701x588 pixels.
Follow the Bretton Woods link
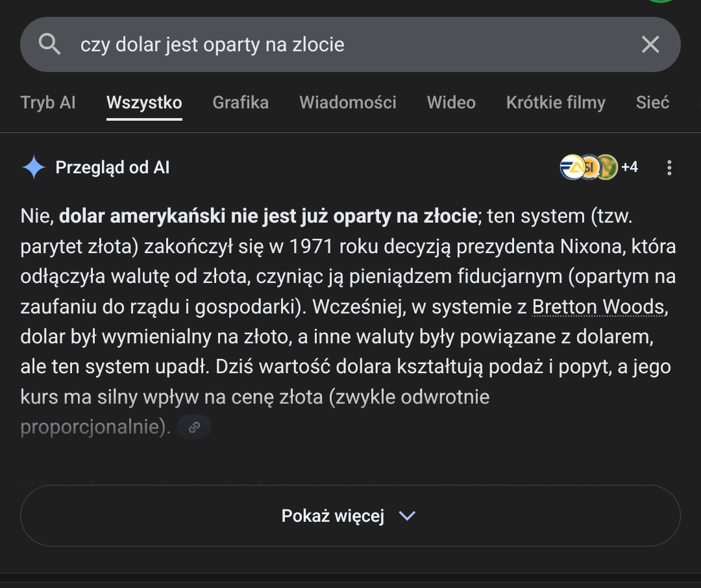pos(598,307)
